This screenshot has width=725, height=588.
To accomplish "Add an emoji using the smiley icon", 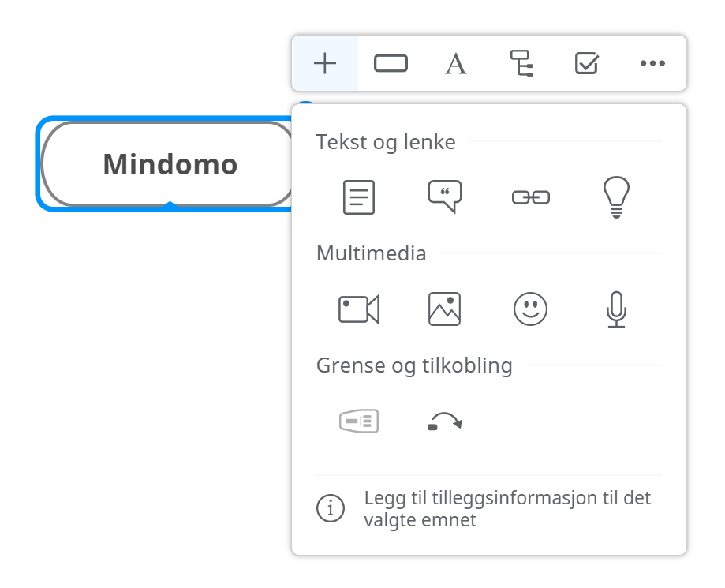I will point(530,308).
